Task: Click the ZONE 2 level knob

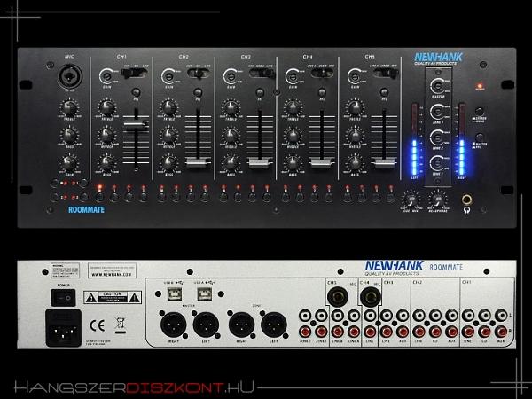Action: coord(438,137)
